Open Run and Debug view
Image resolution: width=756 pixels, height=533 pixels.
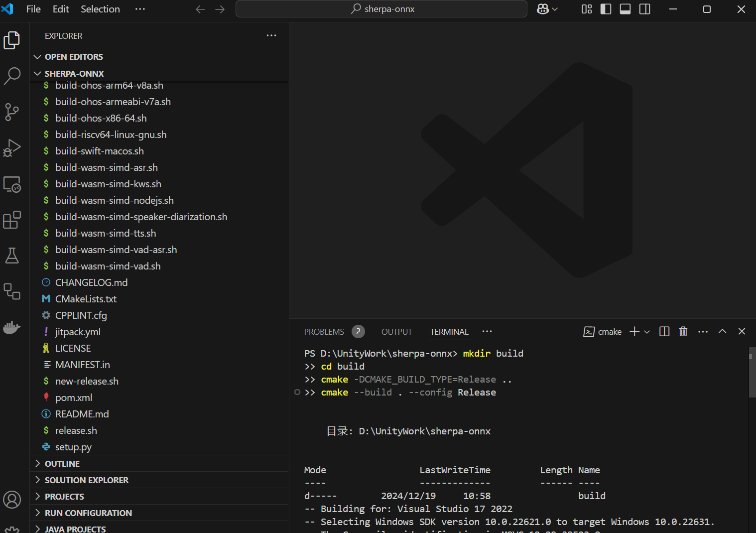12,148
